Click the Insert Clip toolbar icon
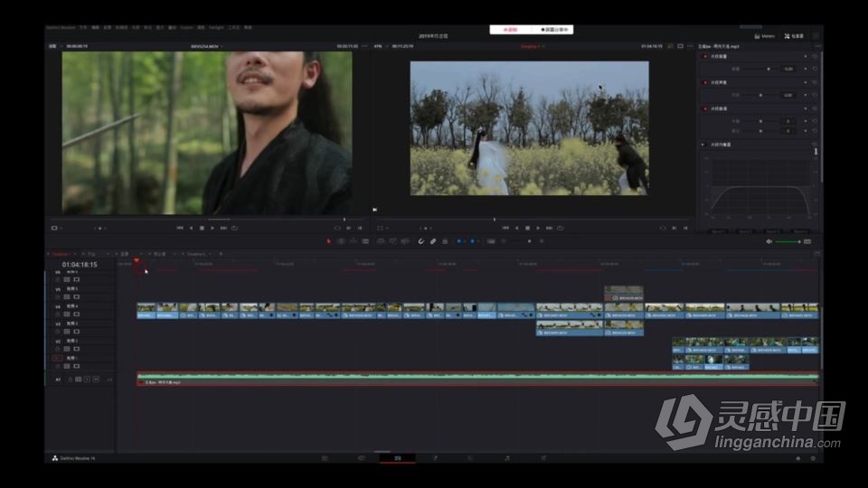This screenshot has width=868, height=488. [381, 241]
